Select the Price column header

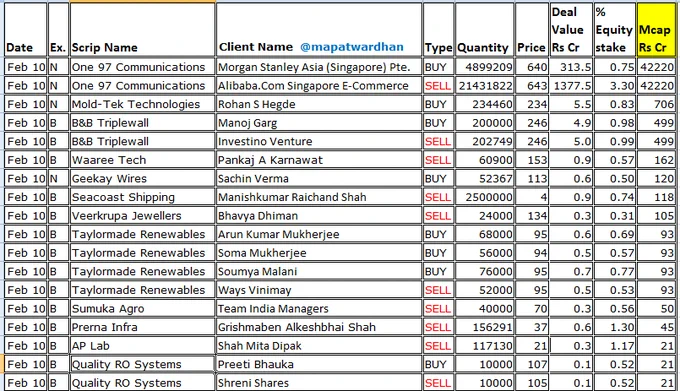pos(532,30)
